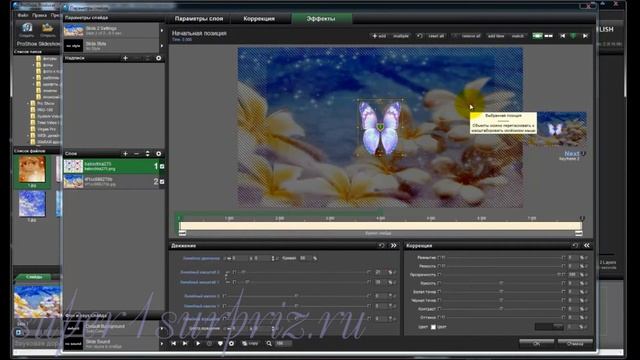Click the copy button in bottom bar
640x360 pixels.
click(250, 344)
